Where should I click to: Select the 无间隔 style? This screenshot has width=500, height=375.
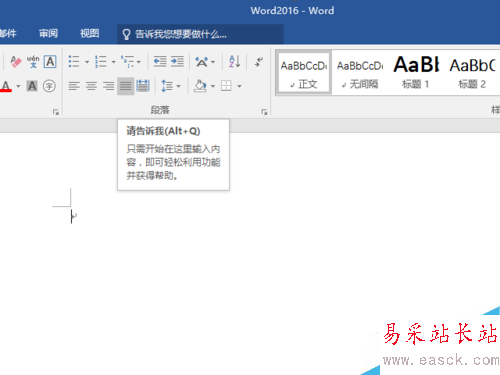pos(360,73)
